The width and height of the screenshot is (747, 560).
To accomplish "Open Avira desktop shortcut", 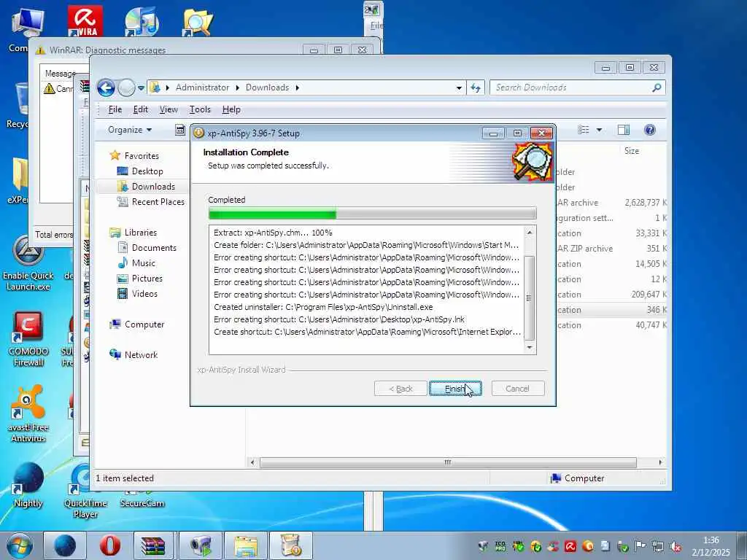I will point(85,21).
